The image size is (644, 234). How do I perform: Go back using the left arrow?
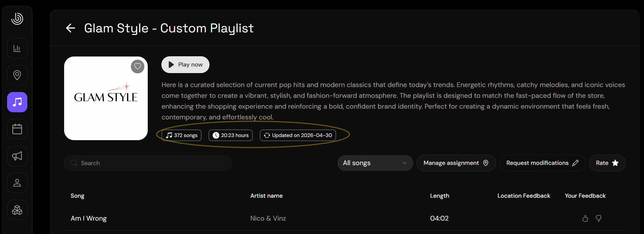point(70,28)
